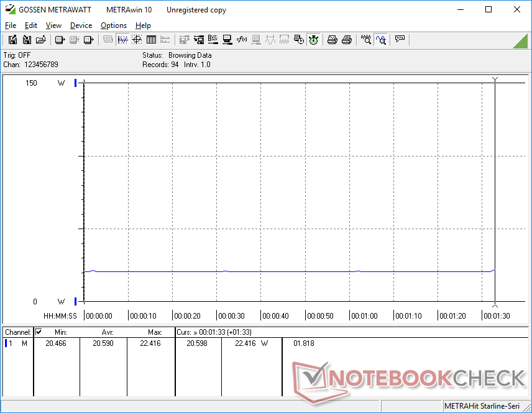
Task: Open the Device menu
Action: click(x=81, y=25)
